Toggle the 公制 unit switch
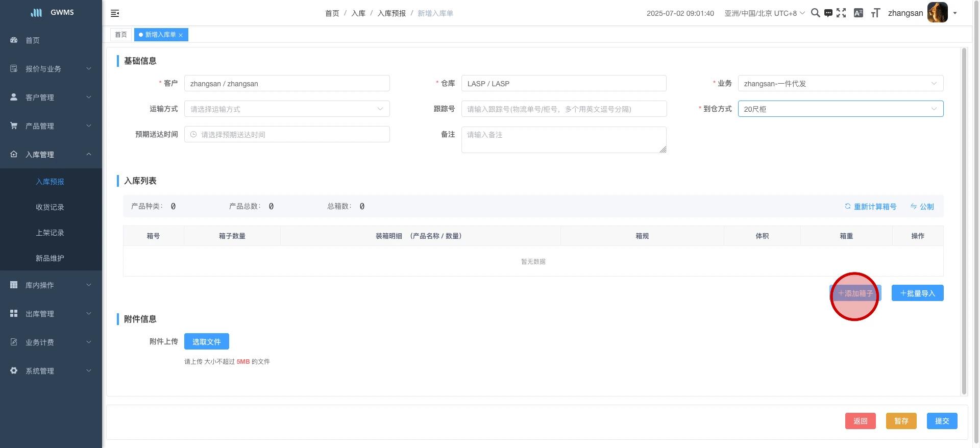The width and height of the screenshot is (980, 448). 922,207
